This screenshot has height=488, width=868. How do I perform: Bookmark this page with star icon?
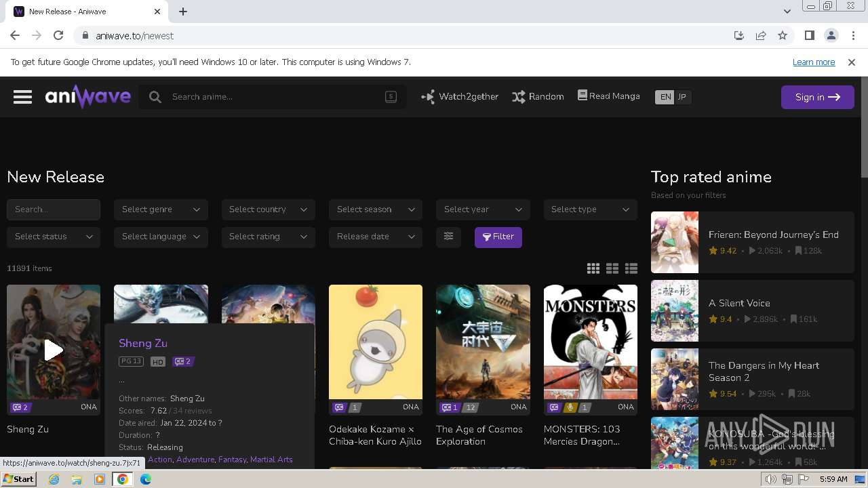point(783,35)
